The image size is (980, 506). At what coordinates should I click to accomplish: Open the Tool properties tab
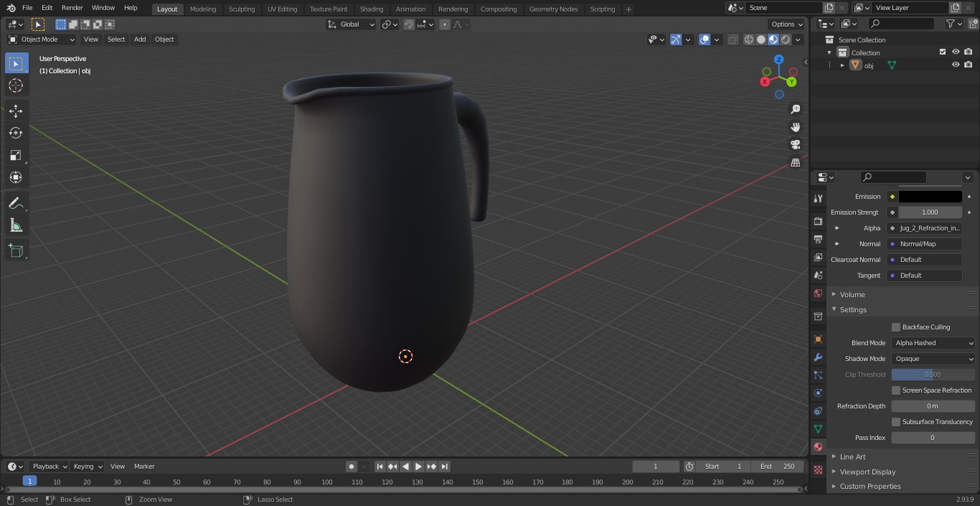tap(818, 198)
